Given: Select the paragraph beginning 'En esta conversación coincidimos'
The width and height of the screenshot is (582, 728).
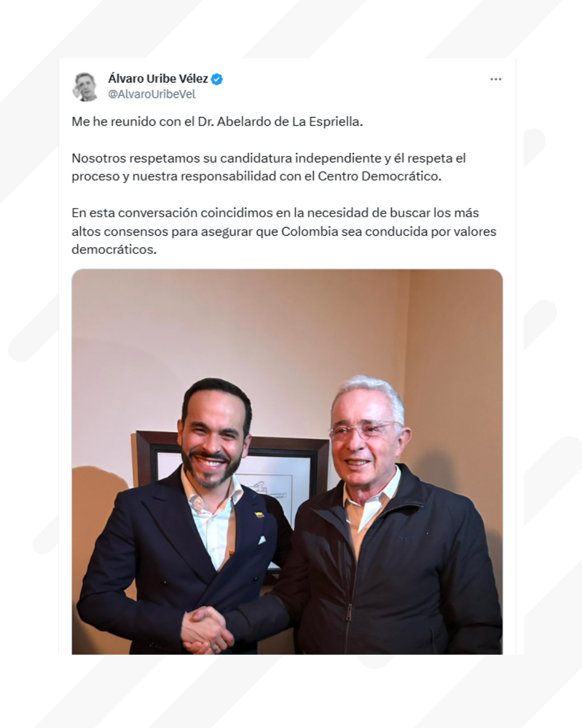Looking at the screenshot, I should 284,231.
